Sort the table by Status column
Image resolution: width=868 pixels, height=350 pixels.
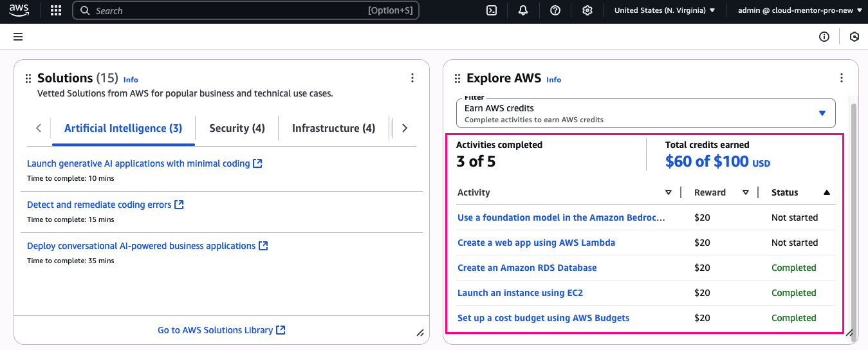point(826,192)
